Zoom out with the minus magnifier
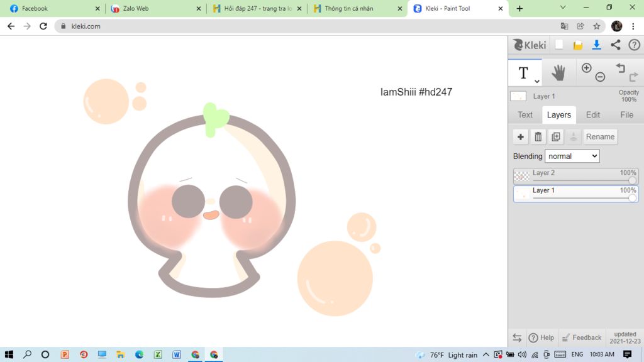The image size is (644, 362). [x=600, y=76]
